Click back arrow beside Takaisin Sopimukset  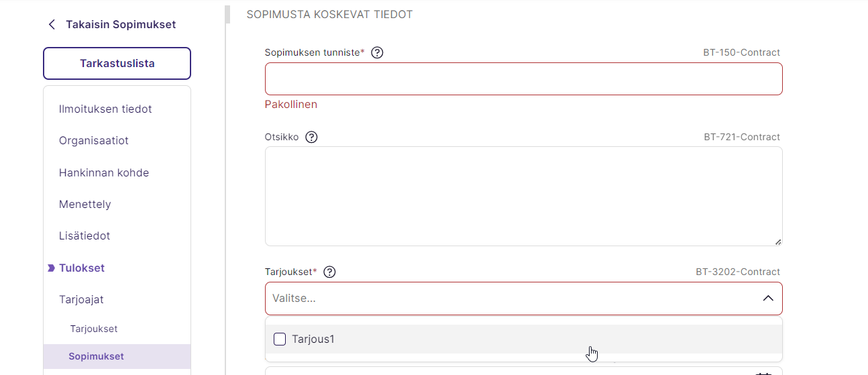(52, 25)
